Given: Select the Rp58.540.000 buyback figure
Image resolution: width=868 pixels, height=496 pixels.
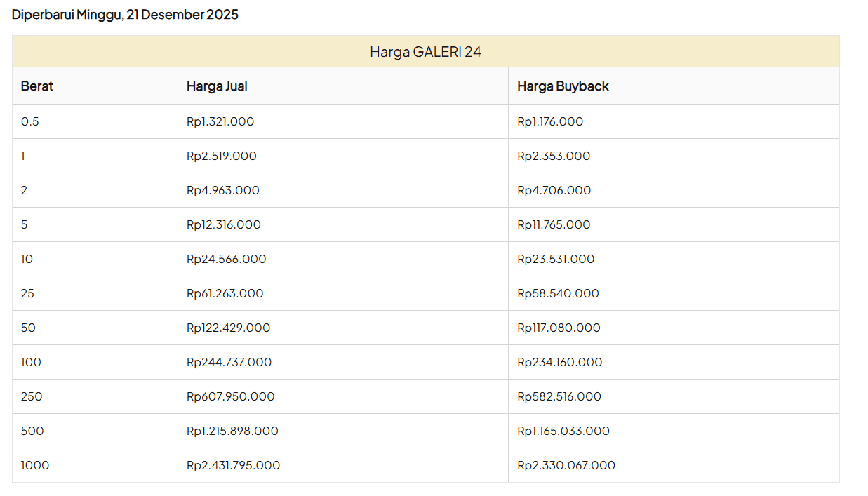Looking at the screenshot, I should (x=557, y=293).
